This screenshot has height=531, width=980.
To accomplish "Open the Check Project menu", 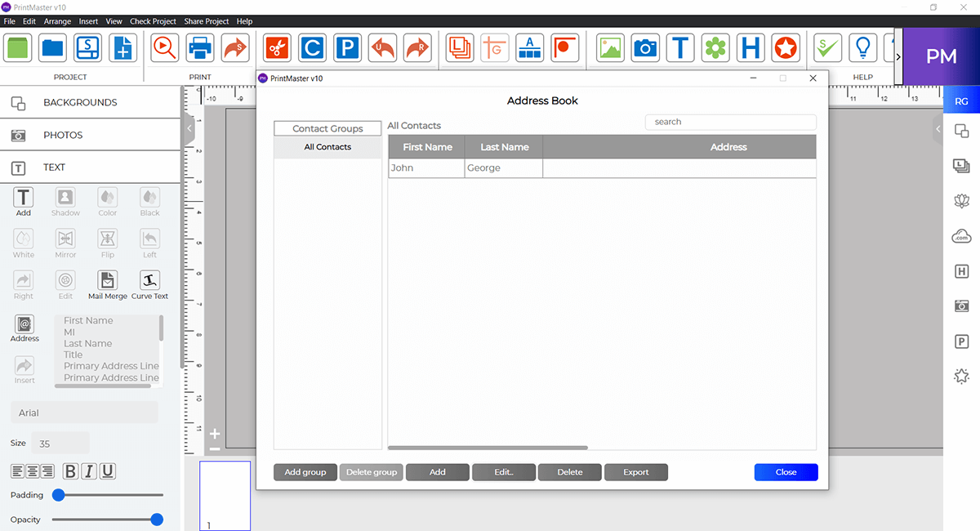I will pos(153,21).
